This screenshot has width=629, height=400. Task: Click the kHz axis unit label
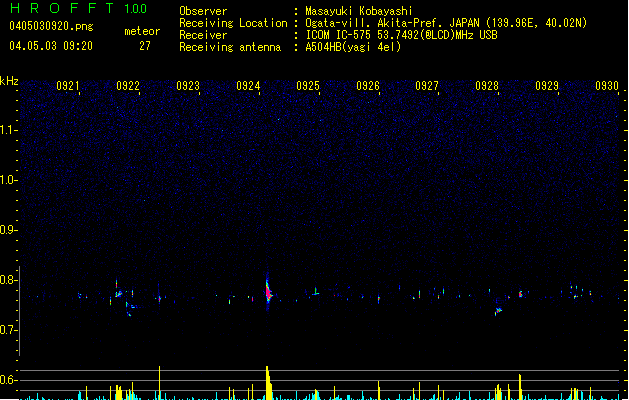click(x=9, y=81)
